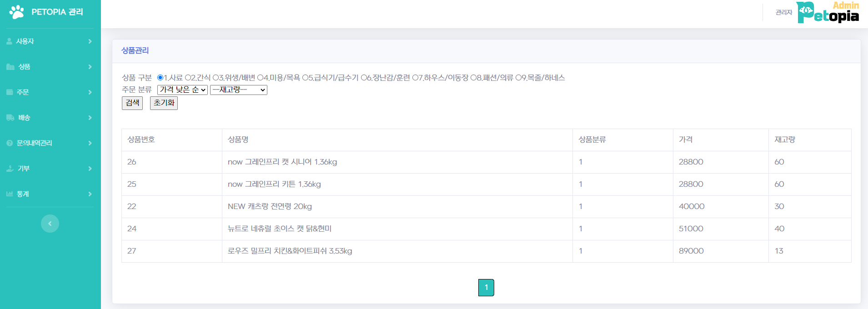Viewport: 868px width, 309px height.
Task: Click the 통계 chart icon in sidebar
Action: (10, 194)
